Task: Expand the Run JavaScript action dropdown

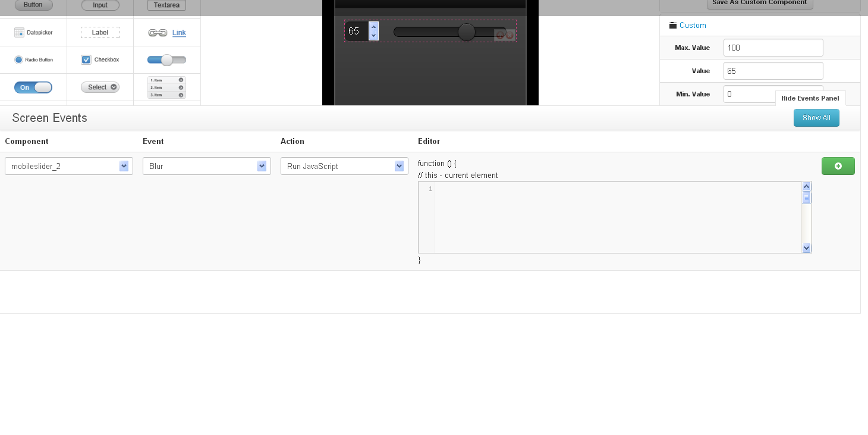Action: click(x=344, y=166)
